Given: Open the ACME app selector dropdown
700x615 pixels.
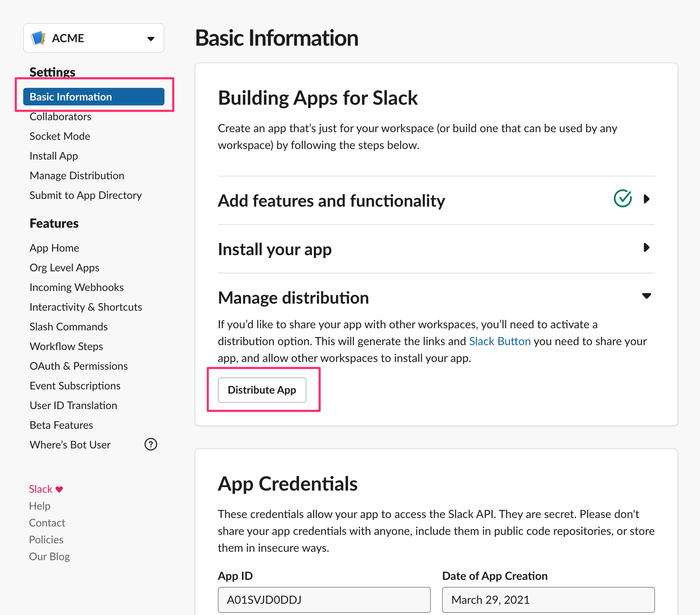Looking at the screenshot, I should (151, 38).
